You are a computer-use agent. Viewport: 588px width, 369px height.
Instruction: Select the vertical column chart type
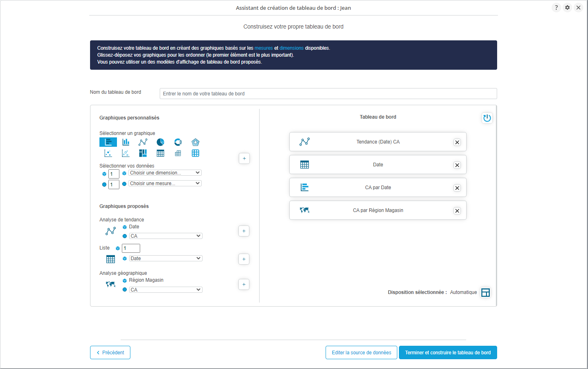pos(126,142)
